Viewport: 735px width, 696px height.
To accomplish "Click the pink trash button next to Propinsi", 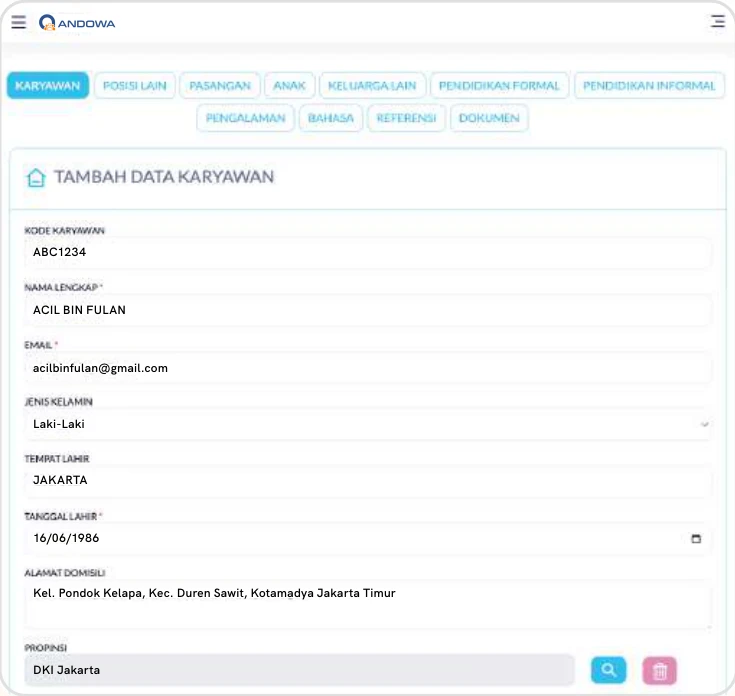I will pos(660,671).
